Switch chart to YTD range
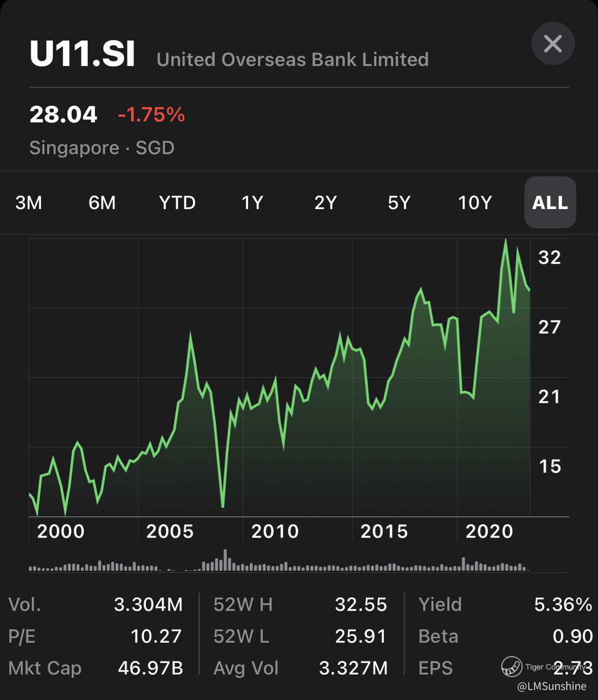 [177, 203]
